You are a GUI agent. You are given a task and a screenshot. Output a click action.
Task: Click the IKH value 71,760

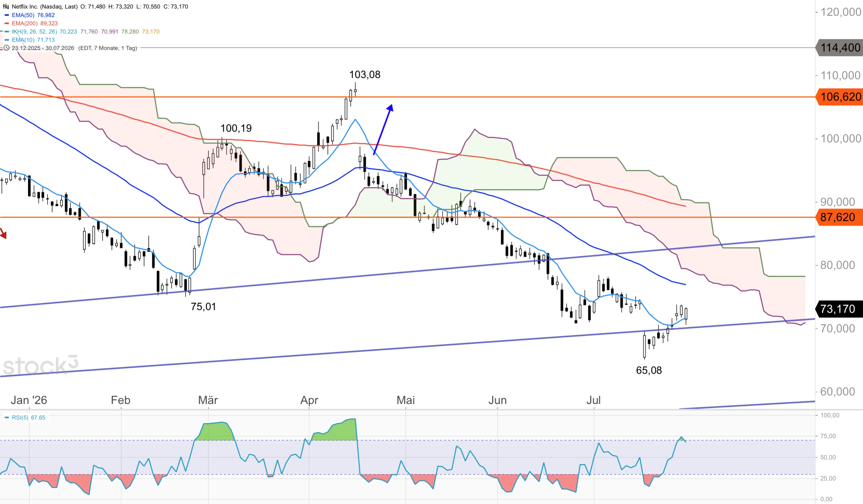point(89,31)
